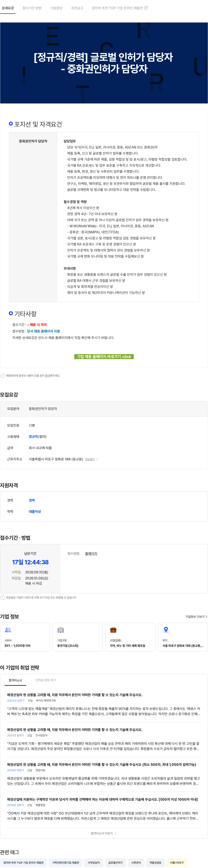
Task: Select the 상세요강 tab
Action: coord(8,8)
